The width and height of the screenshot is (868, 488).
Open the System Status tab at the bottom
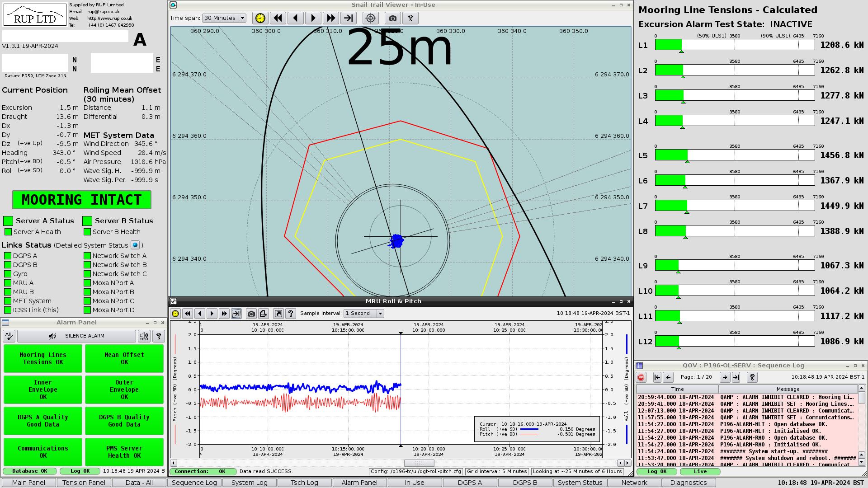coord(580,482)
